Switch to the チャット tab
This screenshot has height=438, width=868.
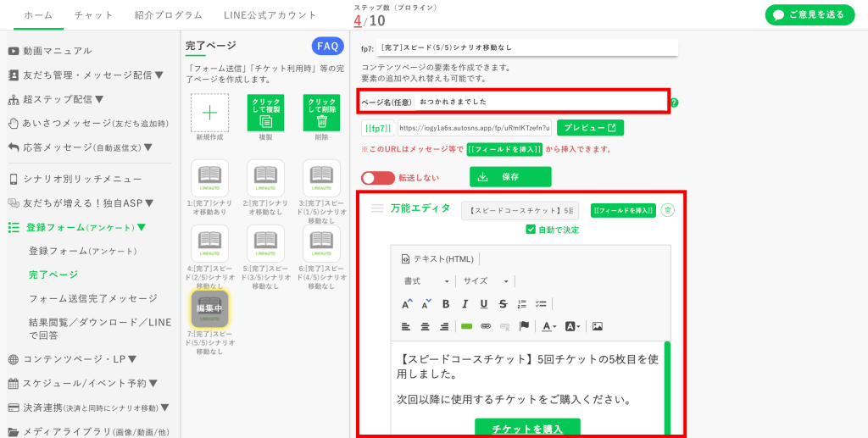93,15
